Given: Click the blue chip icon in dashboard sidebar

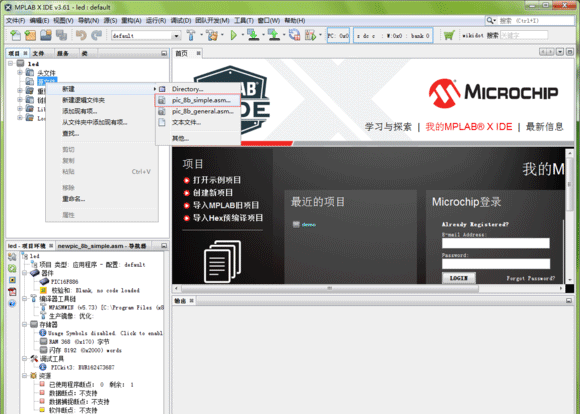Looking at the screenshot, I should (12, 280).
